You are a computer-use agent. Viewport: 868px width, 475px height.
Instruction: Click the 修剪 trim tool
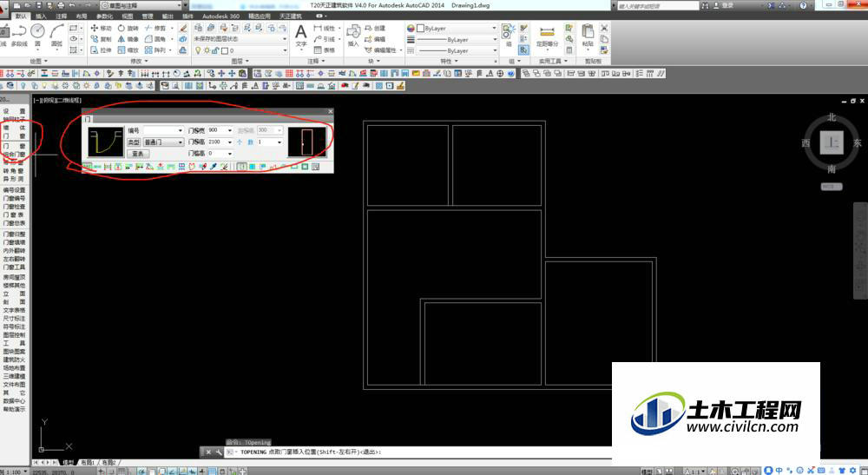[155, 28]
